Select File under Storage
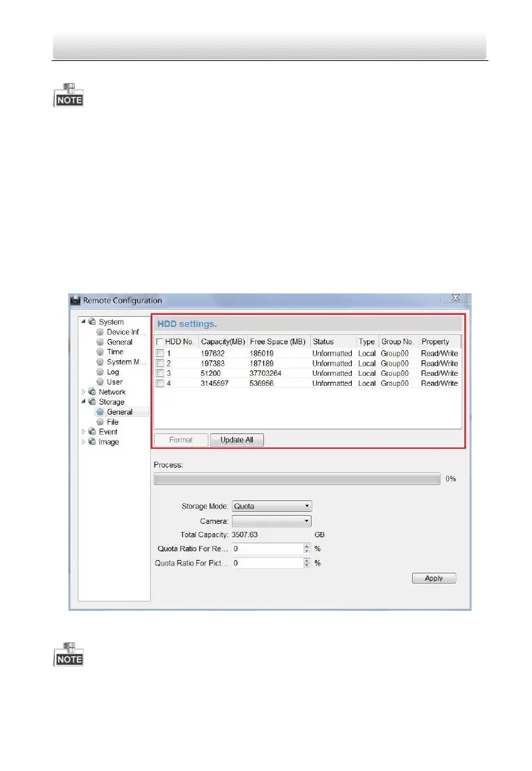This screenshot has width=532, height=771. coord(113,422)
